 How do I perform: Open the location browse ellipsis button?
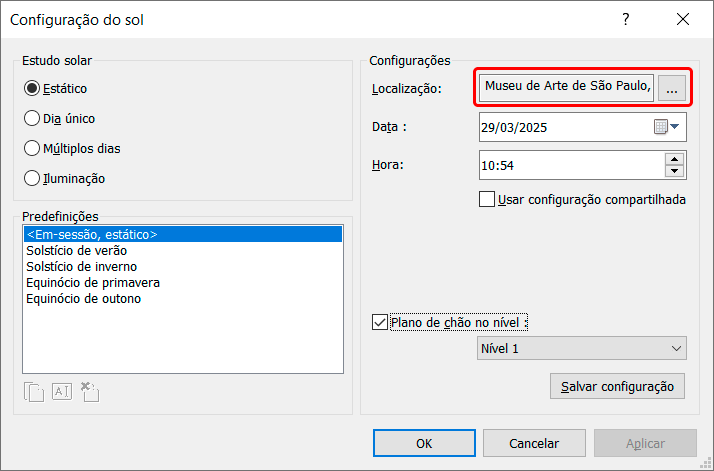click(671, 89)
